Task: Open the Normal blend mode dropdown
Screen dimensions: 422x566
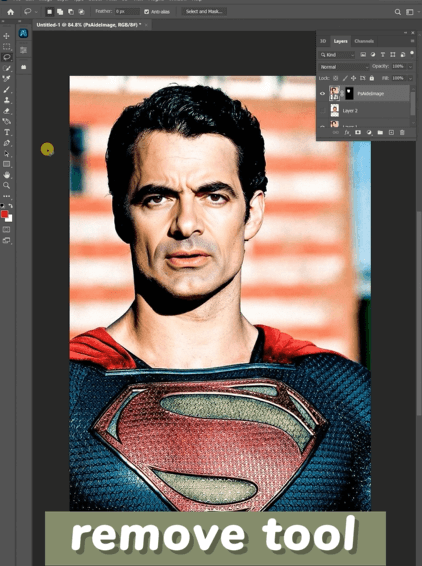Action: tap(344, 67)
